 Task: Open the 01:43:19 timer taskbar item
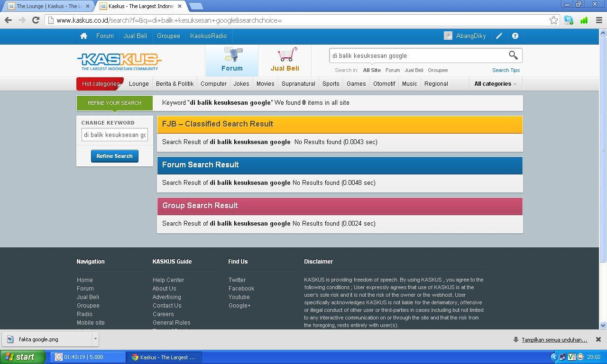point(88,357)
